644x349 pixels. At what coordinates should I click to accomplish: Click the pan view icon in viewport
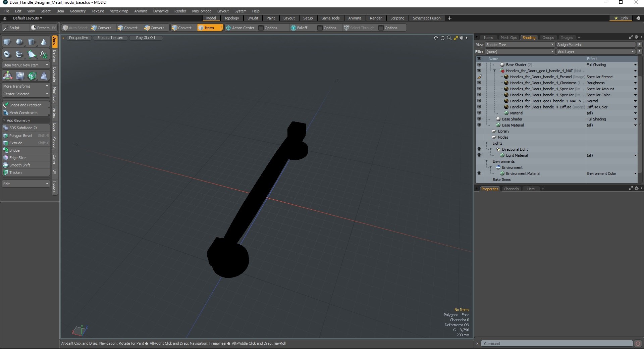click(436, 38)
